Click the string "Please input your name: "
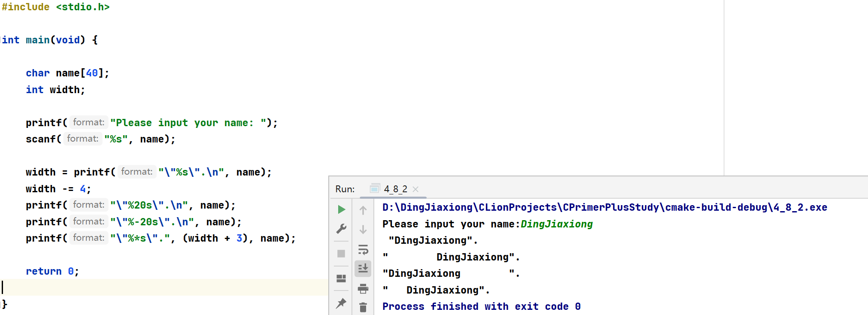 pos(188,123)
